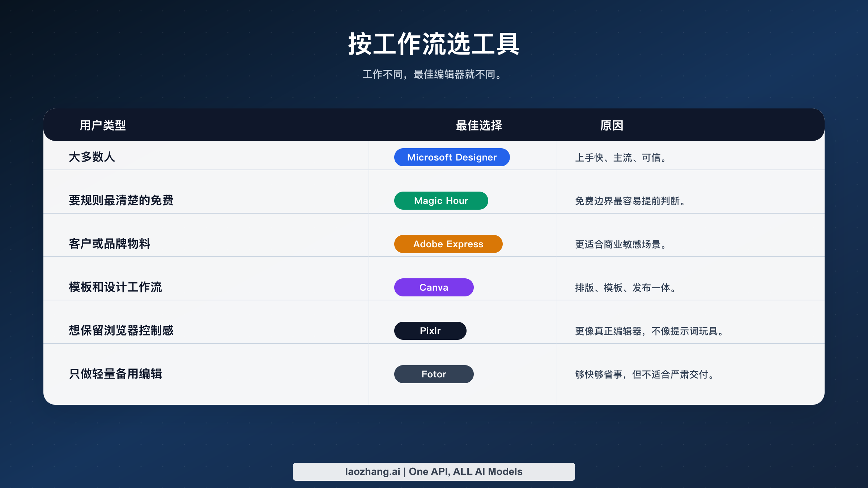Open the laozhang.ai footer link
868x488 pixels.
pyautogui.click(x=433, y=471)
